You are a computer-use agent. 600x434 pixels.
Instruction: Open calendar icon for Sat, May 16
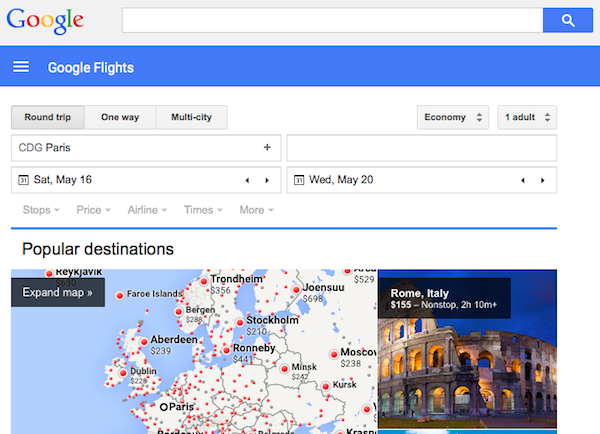pyautogui.click(x=22, y=180)
